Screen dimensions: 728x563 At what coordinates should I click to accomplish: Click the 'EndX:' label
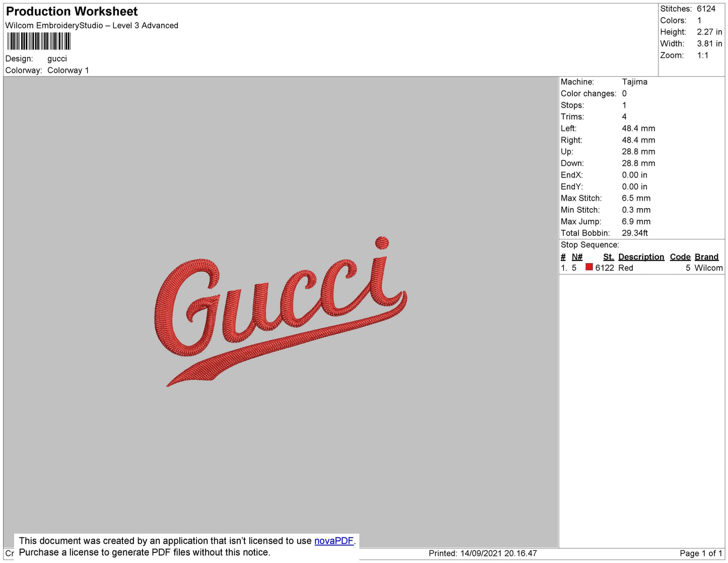572,175
